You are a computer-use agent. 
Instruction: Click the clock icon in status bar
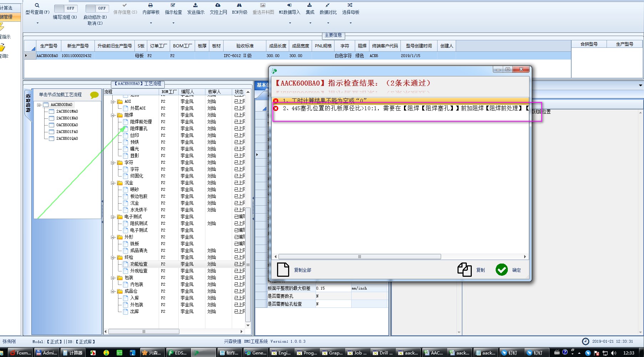[x=585, y=341]
